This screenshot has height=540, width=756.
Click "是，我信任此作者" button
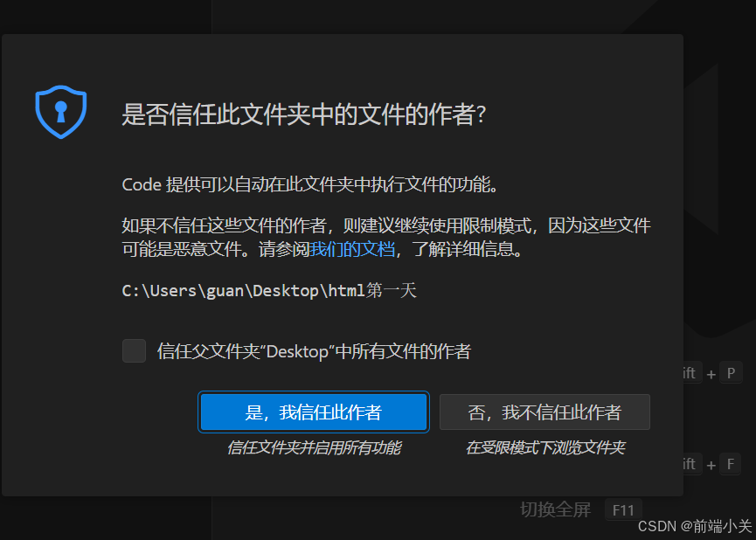tap(314, 412)
